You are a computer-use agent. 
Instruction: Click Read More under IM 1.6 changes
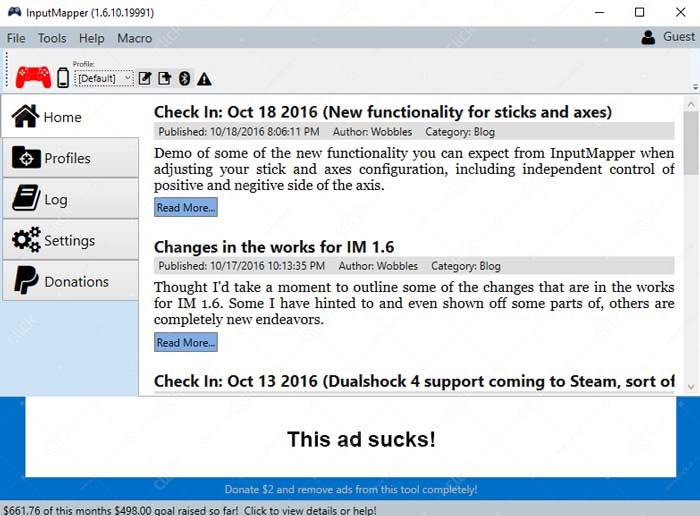pos(185,343)
